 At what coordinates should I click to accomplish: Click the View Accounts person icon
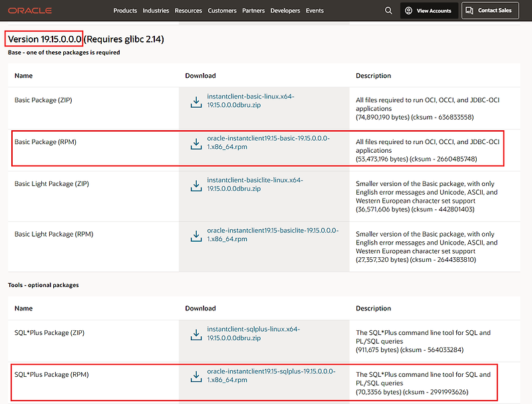(408, 10)
